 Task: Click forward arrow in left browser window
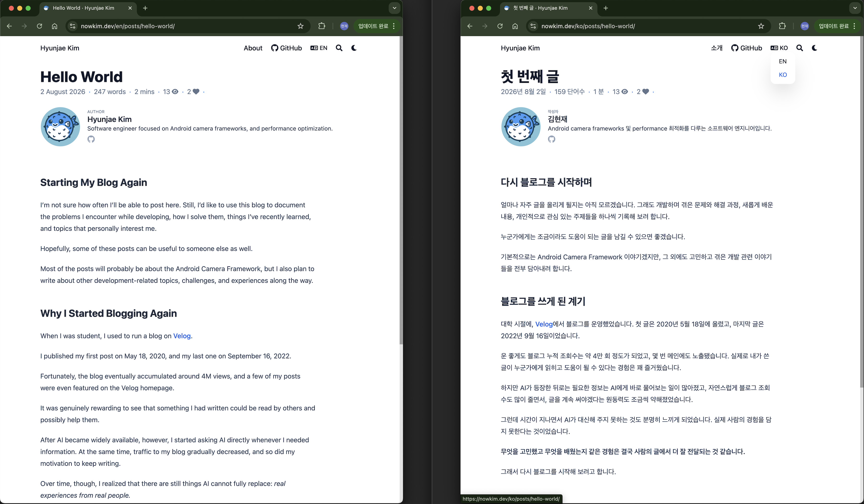(x=24, y=26)
